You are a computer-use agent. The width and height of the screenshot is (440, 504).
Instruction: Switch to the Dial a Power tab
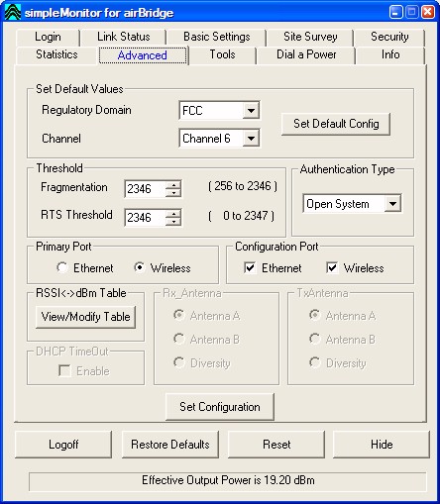pyautogui.click(x=306, y=54)
